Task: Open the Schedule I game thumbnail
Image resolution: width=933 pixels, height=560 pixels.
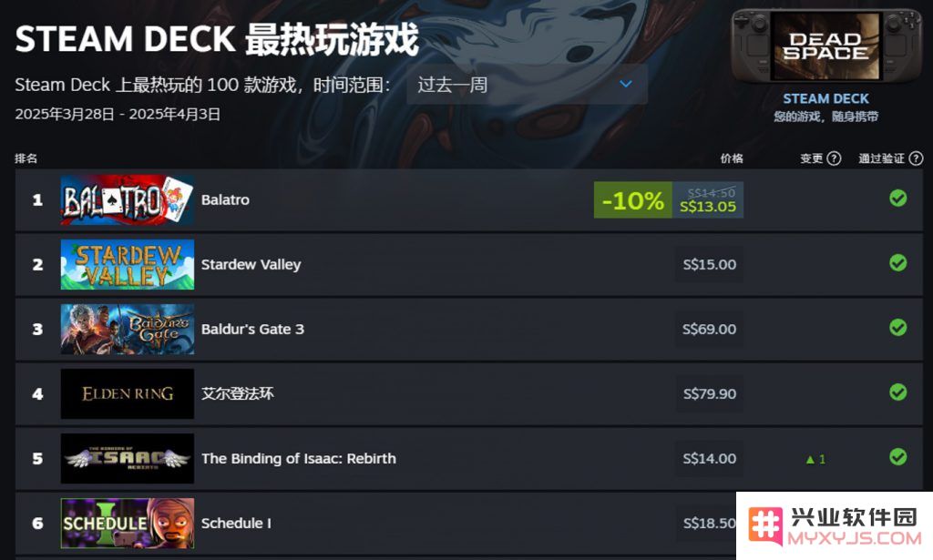Action: click(128, 524)
